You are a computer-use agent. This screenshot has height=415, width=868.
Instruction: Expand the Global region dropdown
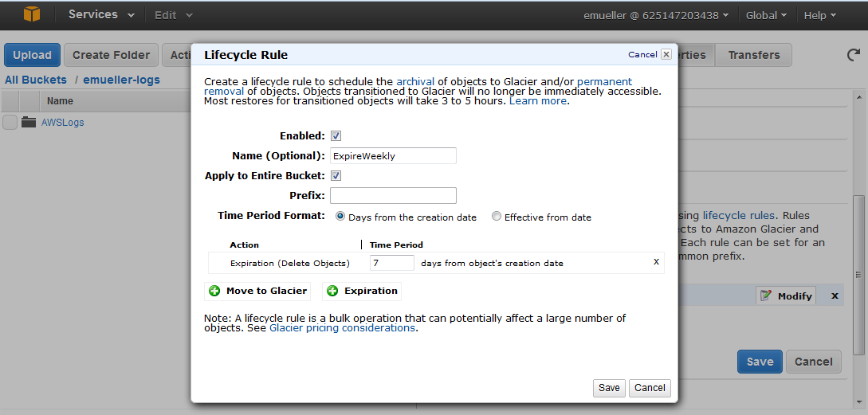point(765,15)
